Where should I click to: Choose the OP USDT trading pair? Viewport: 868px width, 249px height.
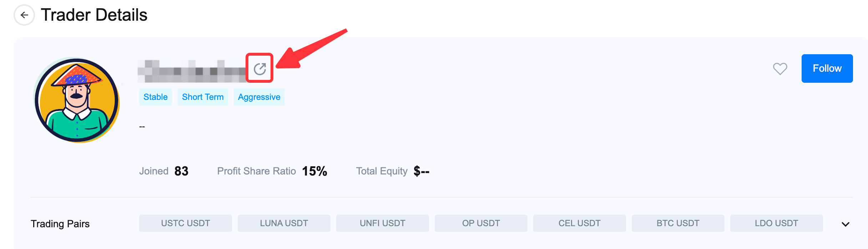click(481, 223)
